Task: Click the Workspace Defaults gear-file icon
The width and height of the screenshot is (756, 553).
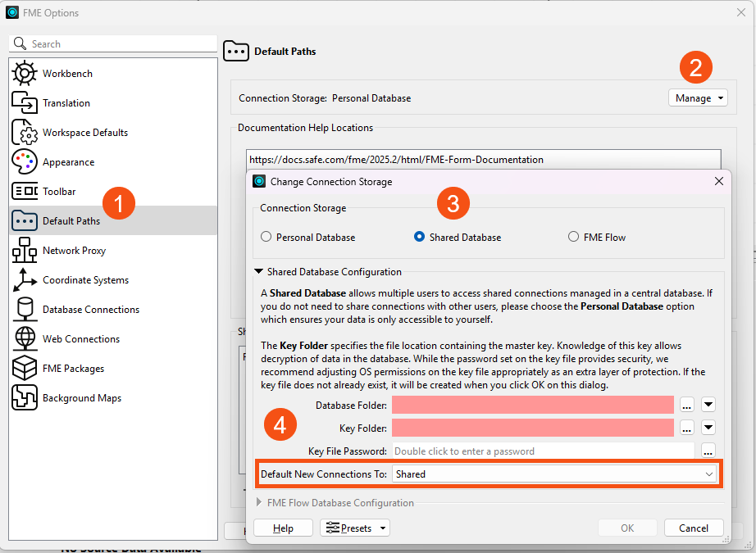Action: pos(24,133)
